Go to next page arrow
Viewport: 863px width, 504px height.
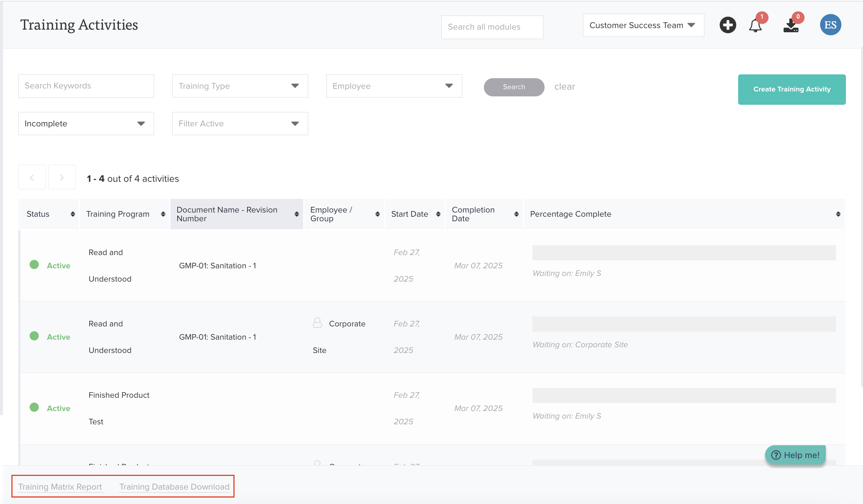click(x=62, y=177)
